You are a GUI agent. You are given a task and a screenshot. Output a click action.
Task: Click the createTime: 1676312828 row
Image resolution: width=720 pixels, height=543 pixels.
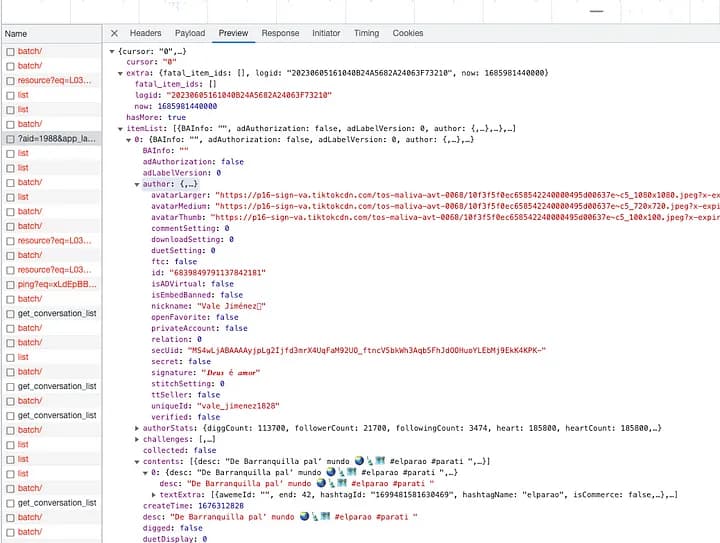(193, 506)
